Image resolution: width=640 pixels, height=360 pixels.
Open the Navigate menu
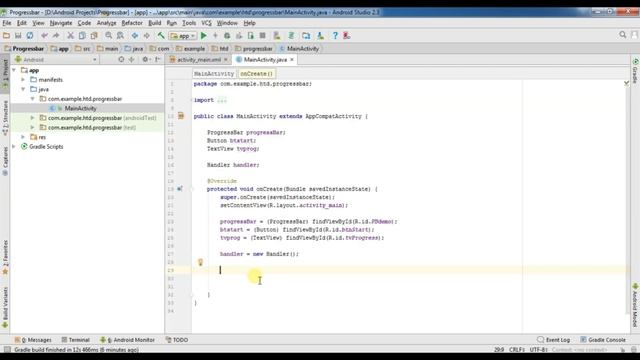[61, 23]
